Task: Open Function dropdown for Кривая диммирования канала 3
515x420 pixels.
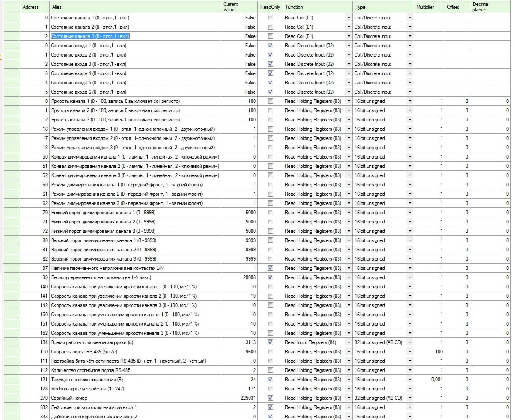Action: coord(349,175)
